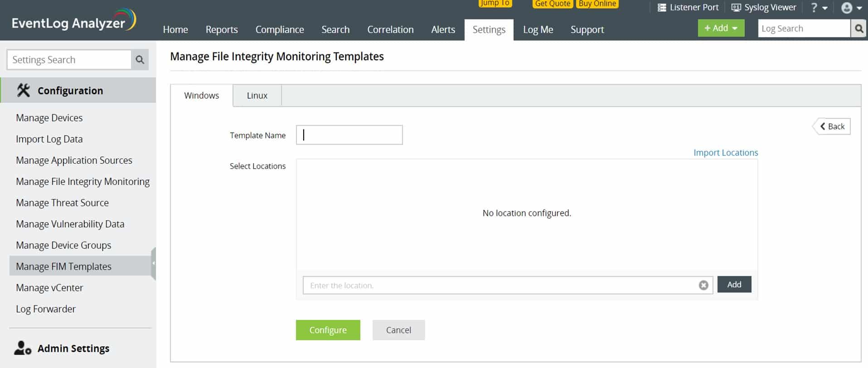This screenshot has width=868, height=368.
Task: Click the Back button
Action: [832, 126]
